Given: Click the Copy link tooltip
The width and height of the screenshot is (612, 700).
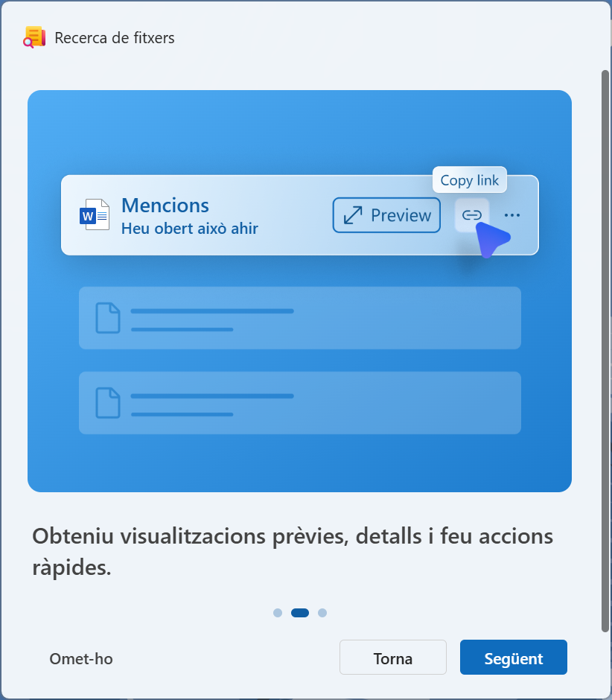Looking at the screenshot, I should coord(469,180).
